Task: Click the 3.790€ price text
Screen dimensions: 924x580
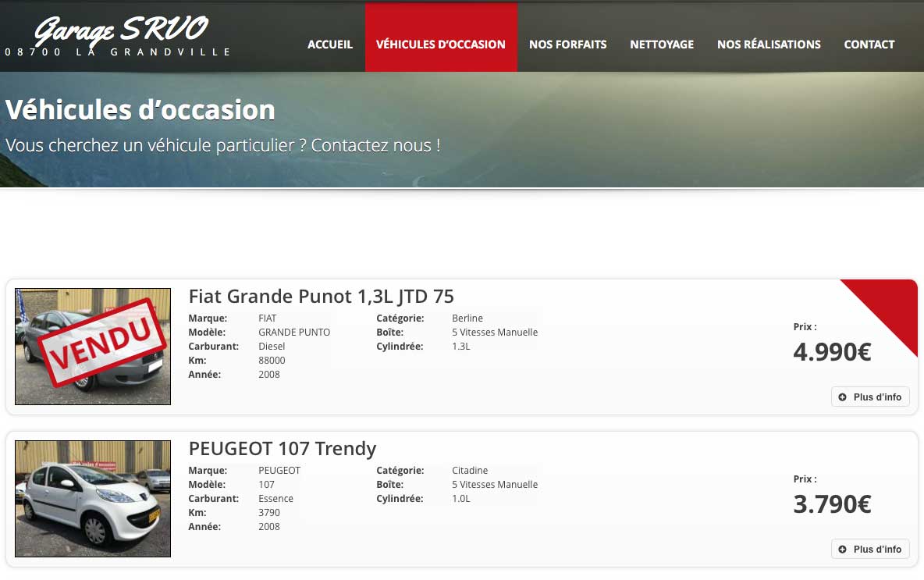Action: point(832,504)
